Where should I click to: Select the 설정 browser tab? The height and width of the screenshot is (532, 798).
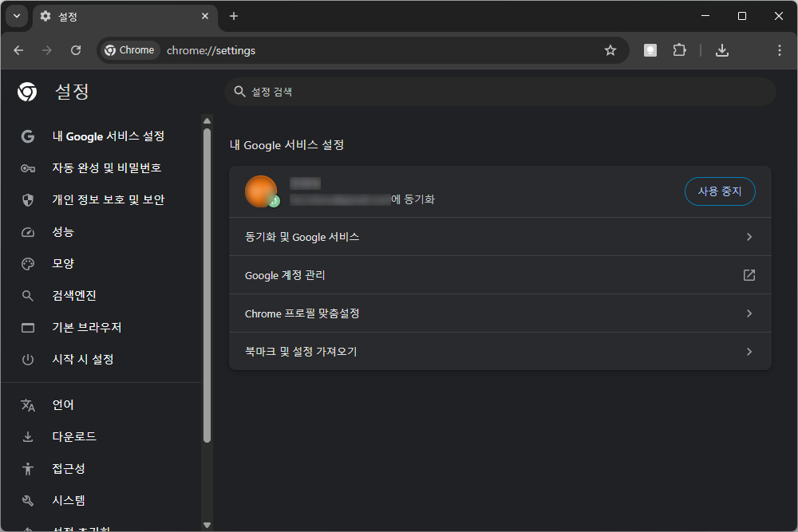pyautogui.click(x=125, y=17)
